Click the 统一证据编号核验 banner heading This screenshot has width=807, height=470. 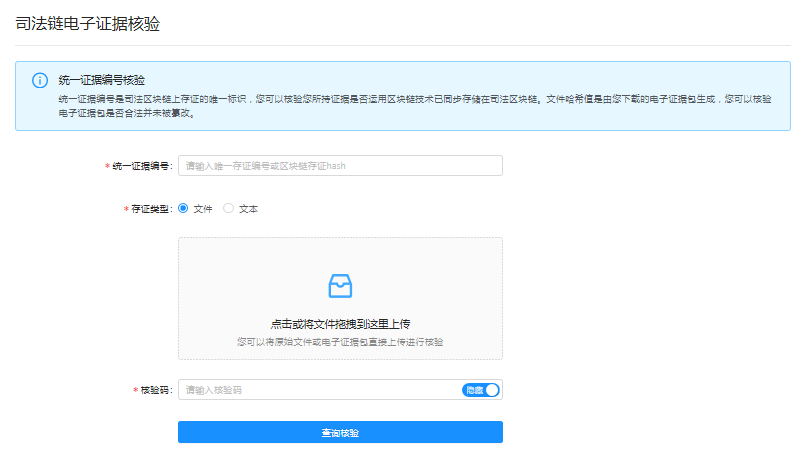[102, 80]
